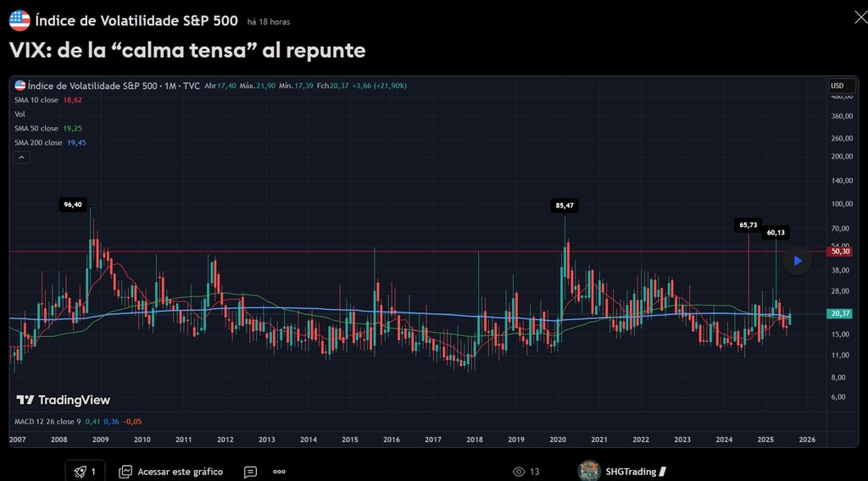
Task: Collapse the indicator legend with chevron
Action: click(x=21, y=158)
